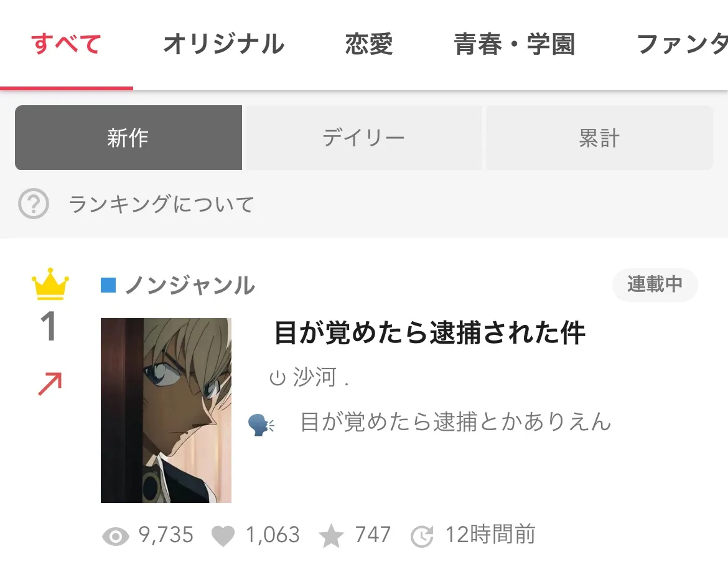The height and width of the screenshot is (587, 728).
Task: Click the speaking head comment icon
Action: tap(261, 425)
